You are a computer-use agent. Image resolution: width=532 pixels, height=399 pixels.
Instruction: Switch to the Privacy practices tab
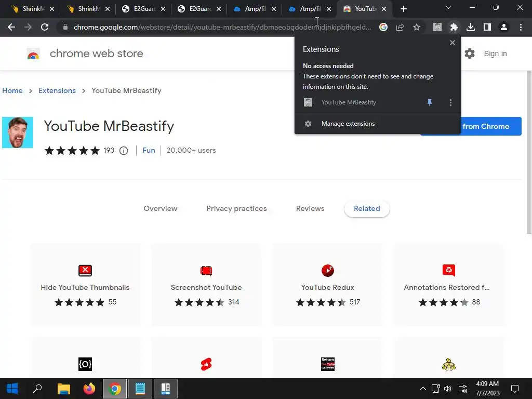click(x=236, y=209)
